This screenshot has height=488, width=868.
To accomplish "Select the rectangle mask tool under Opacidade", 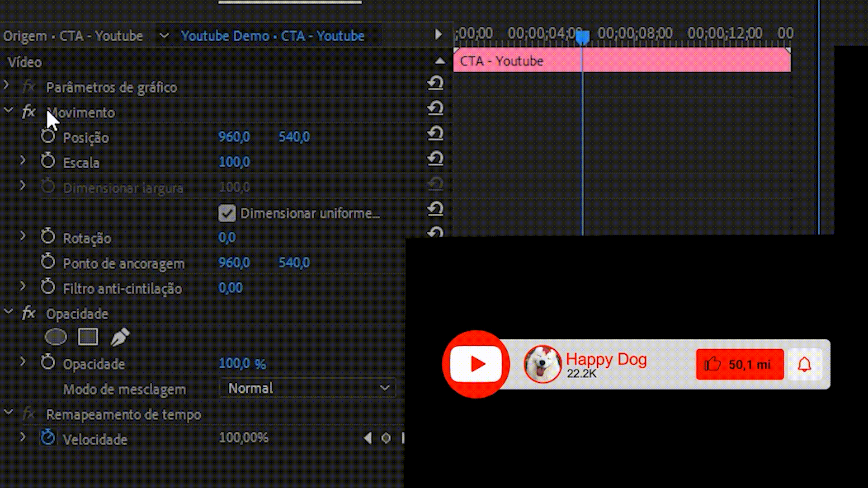I will click(x=88, y=337).
